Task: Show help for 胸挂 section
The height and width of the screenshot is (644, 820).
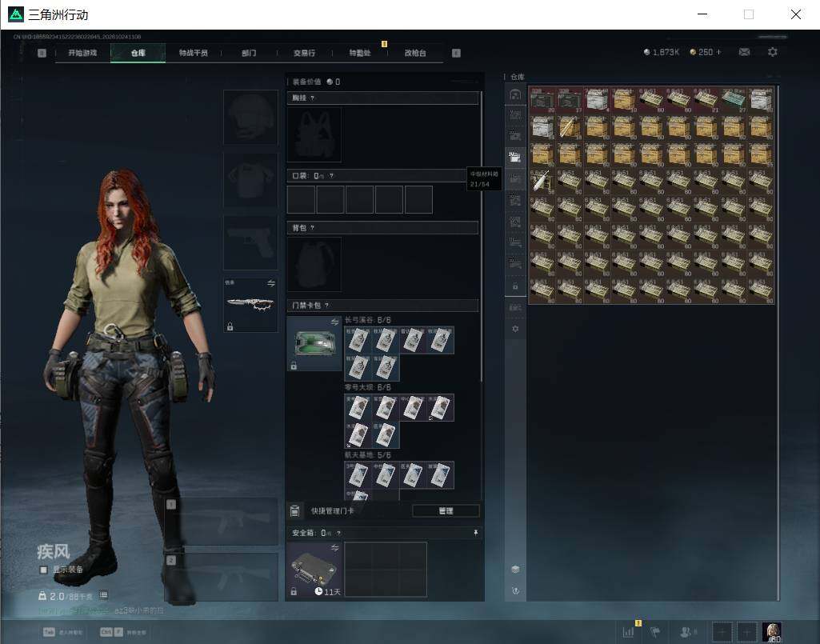Action: tap(312, 98)
